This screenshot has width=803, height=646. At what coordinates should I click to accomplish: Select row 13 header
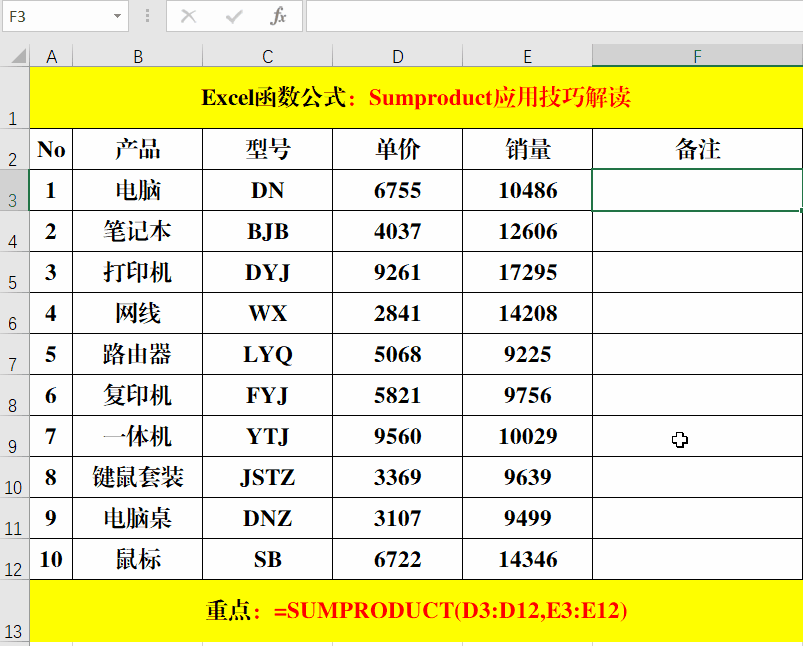click(x=14, y=611)
